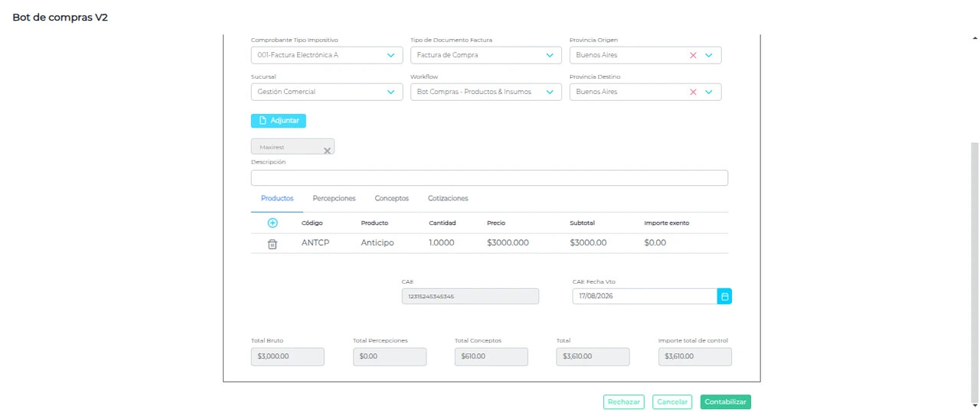Delete the ANTCP product row
The height and width of the screenshot is (416, 980).
click(x=272, y=244)
